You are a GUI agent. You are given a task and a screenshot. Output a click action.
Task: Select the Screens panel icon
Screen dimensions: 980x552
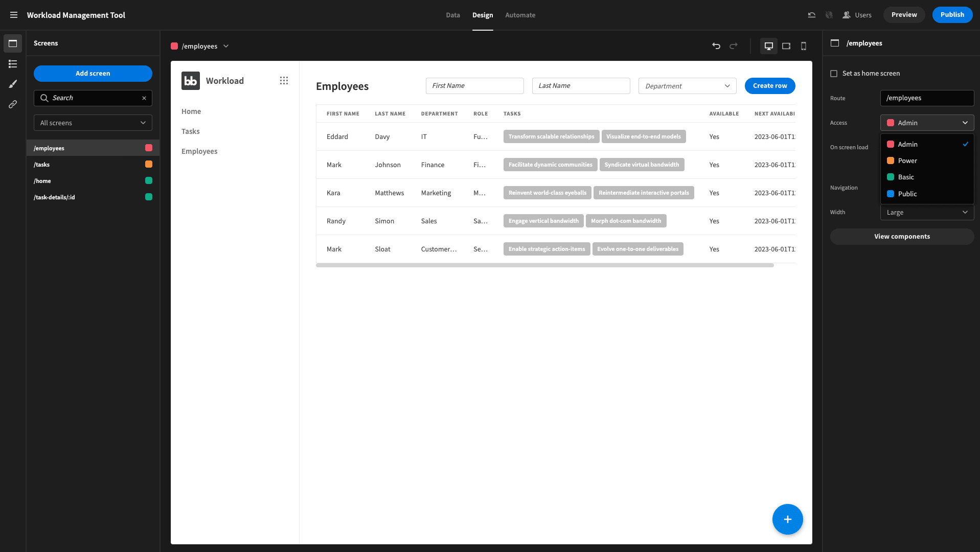pyautogui.click(x=13, y=43)
